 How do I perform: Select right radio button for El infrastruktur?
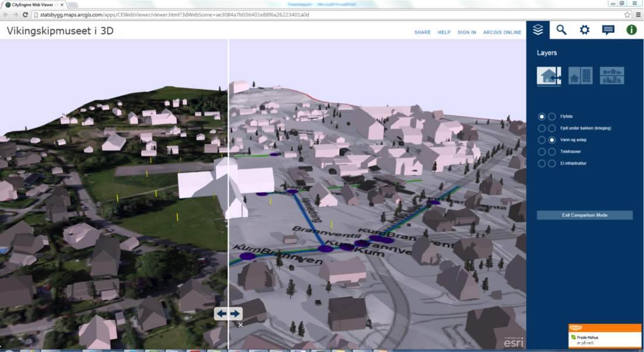coord(551,163)
